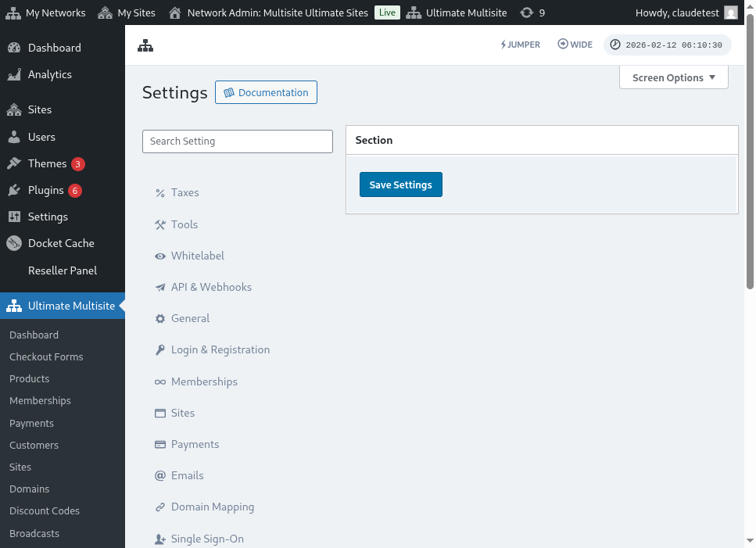Image resolution: width=756 pixels, height=548 pixels.
Task: Click the sitemap logo icon in page header
Action: click(x=145, y=45)
